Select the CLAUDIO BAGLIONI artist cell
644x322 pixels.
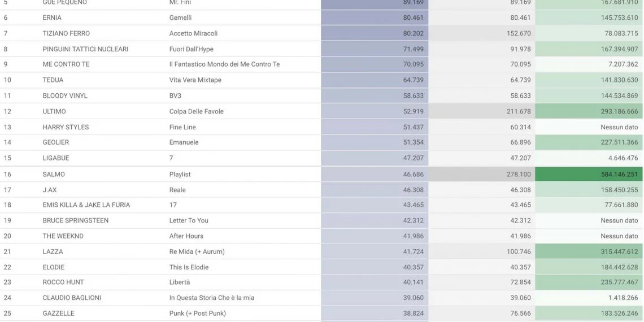[72, 298]
